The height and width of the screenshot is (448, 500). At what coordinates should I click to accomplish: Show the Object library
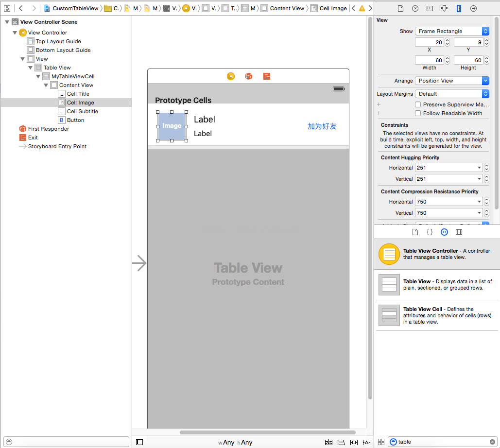pyautogui.click(x=444, y=232)
